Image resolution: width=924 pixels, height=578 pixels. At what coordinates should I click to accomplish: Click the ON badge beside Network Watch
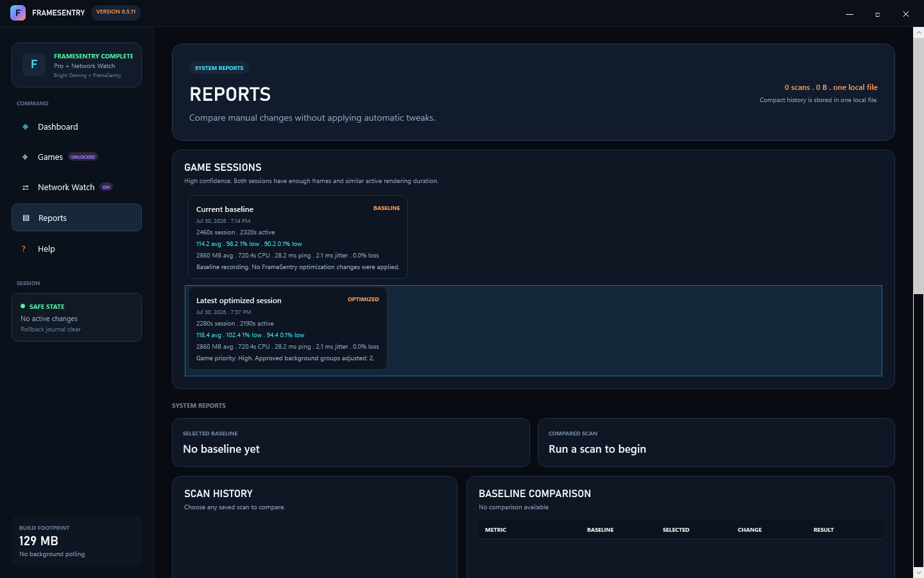107,187
